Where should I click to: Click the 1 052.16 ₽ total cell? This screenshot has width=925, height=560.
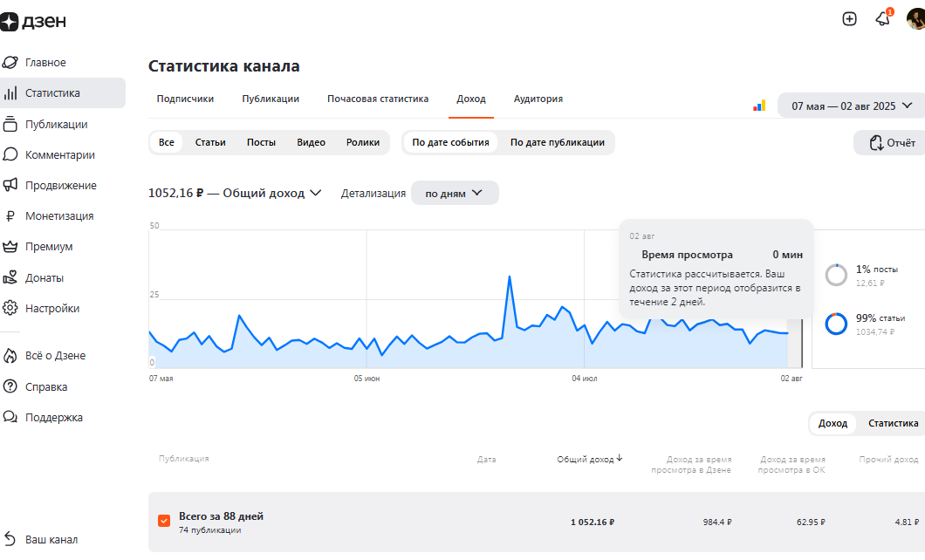tap(593, 522)
